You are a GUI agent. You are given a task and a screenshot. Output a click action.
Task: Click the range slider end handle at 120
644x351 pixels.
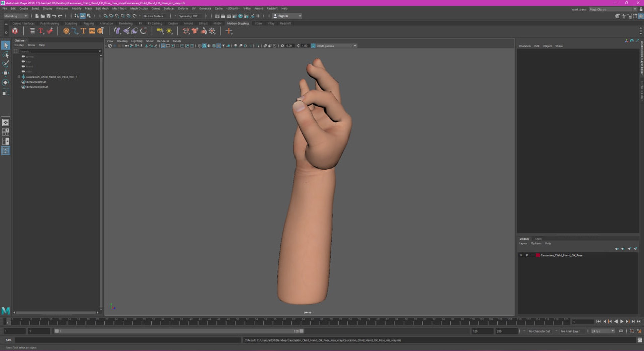[302, 331]
